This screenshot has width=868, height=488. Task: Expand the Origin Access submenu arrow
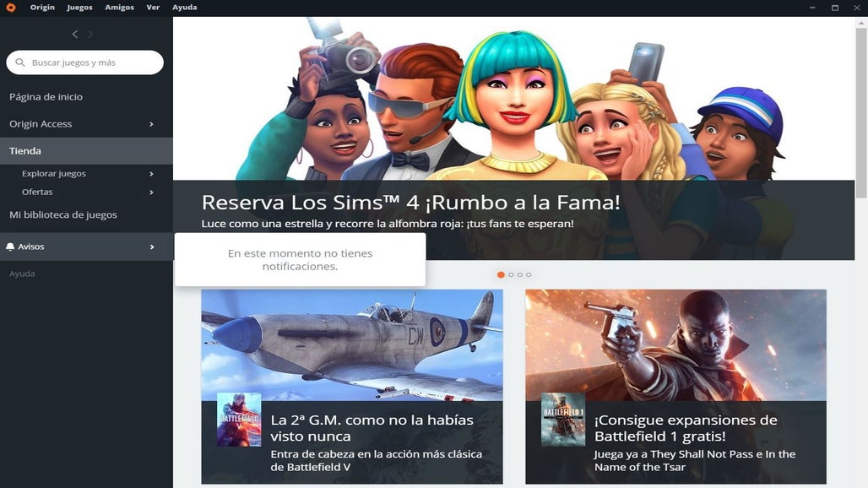tap(152, 124)
